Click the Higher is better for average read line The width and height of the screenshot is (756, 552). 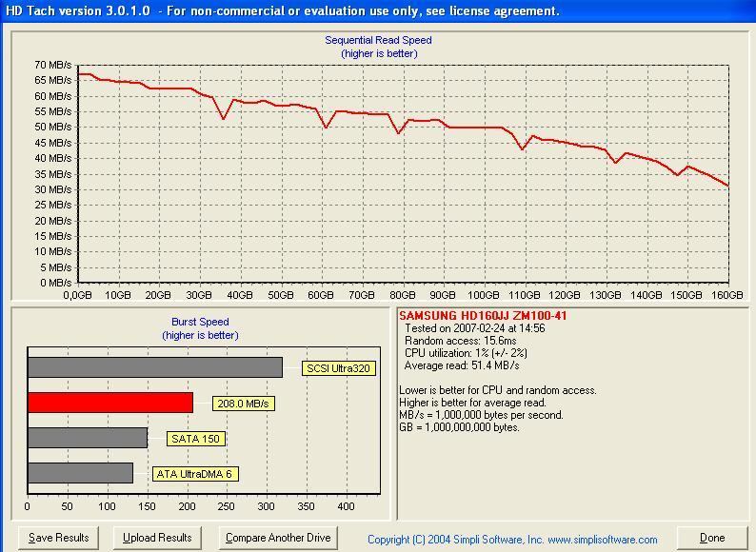472,403
